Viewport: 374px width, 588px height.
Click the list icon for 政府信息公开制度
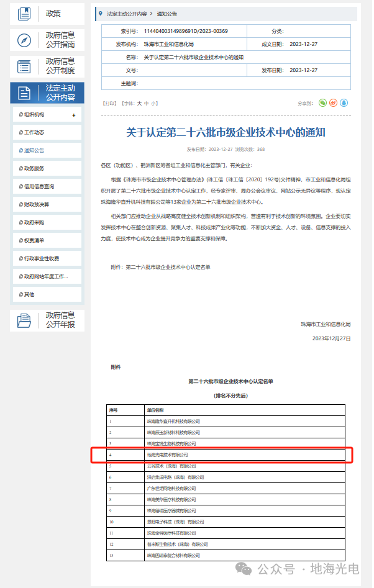pyautogui.click(x=24, y=66)
